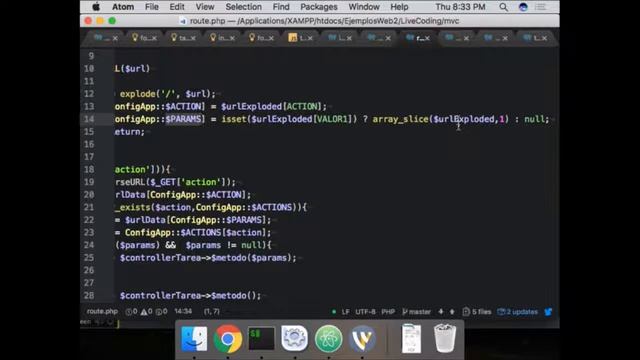Click the Atom icon in the Dock
Screen dimensions: 640x360
tap(329, 339)
